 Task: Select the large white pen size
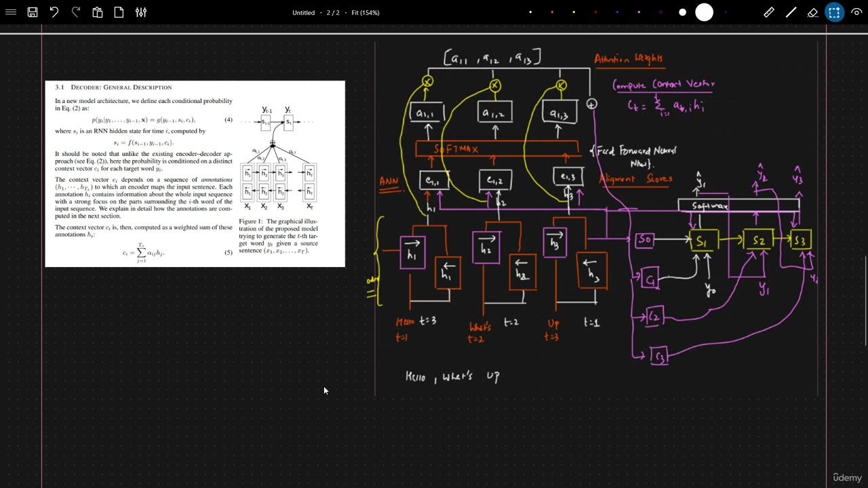[704, 12]
